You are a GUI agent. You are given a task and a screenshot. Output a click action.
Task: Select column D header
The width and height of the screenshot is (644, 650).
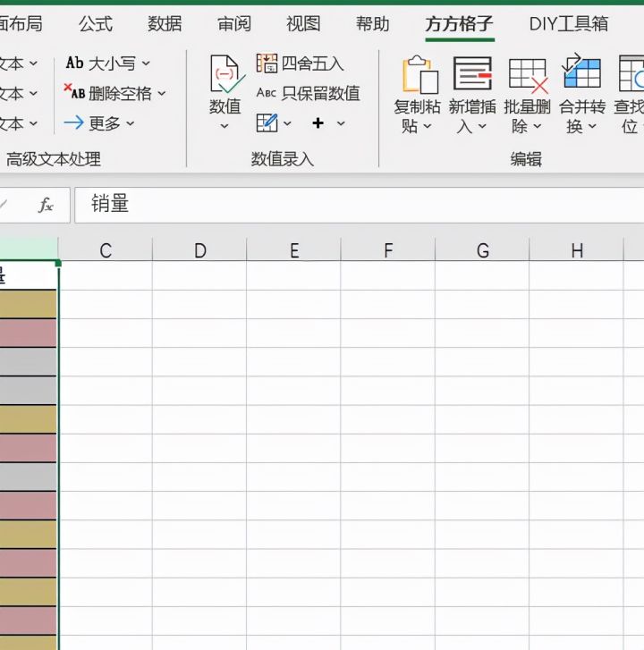pyautogui.click(x=199, y=249)
